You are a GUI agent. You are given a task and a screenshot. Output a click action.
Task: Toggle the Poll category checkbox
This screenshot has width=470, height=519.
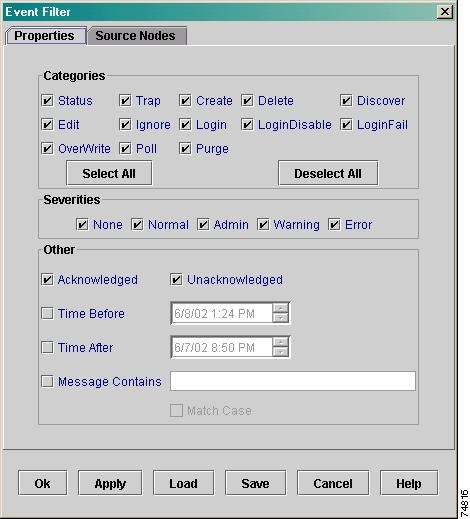(x=125, y=149)
